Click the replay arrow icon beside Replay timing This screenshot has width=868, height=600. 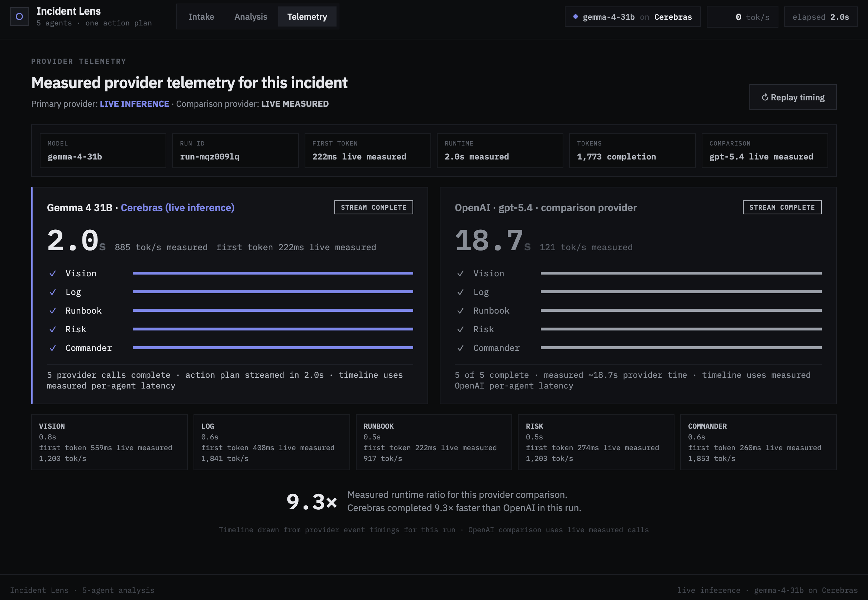(765, 97)
